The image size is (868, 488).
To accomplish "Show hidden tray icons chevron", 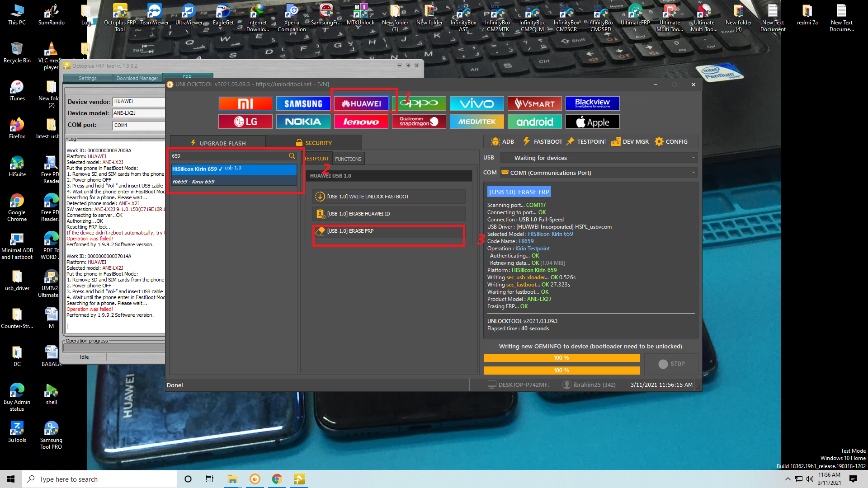I will tap(788, 479).
